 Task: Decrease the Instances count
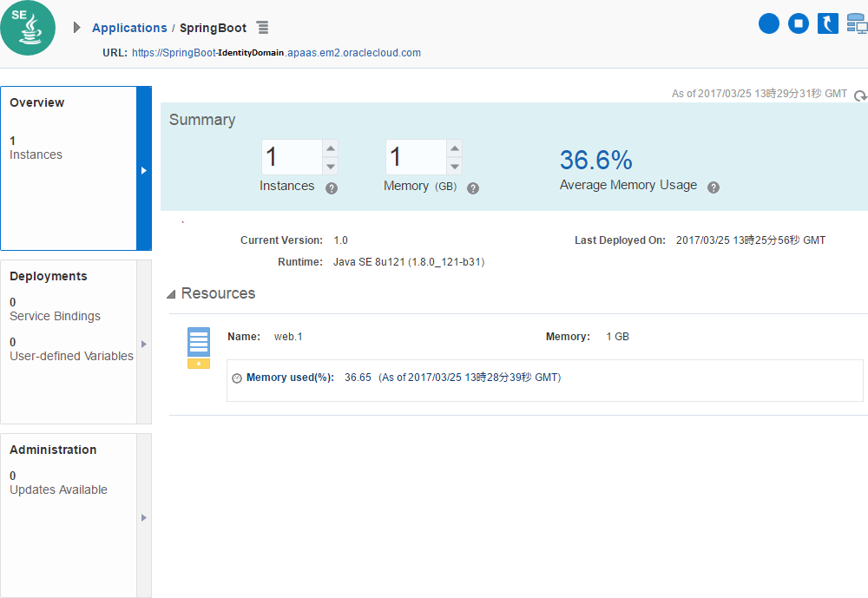[x=331, y=166]
